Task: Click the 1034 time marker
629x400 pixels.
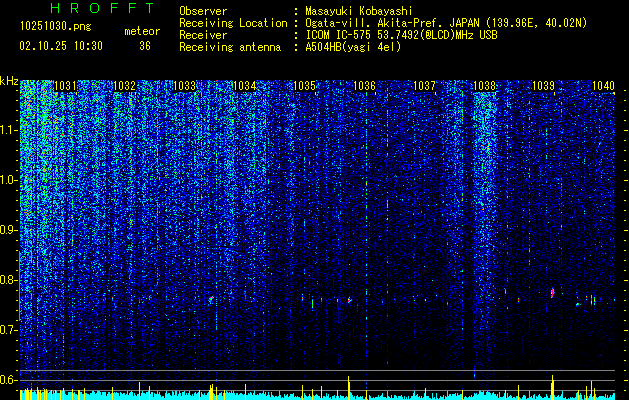Action: pos(245,86)
